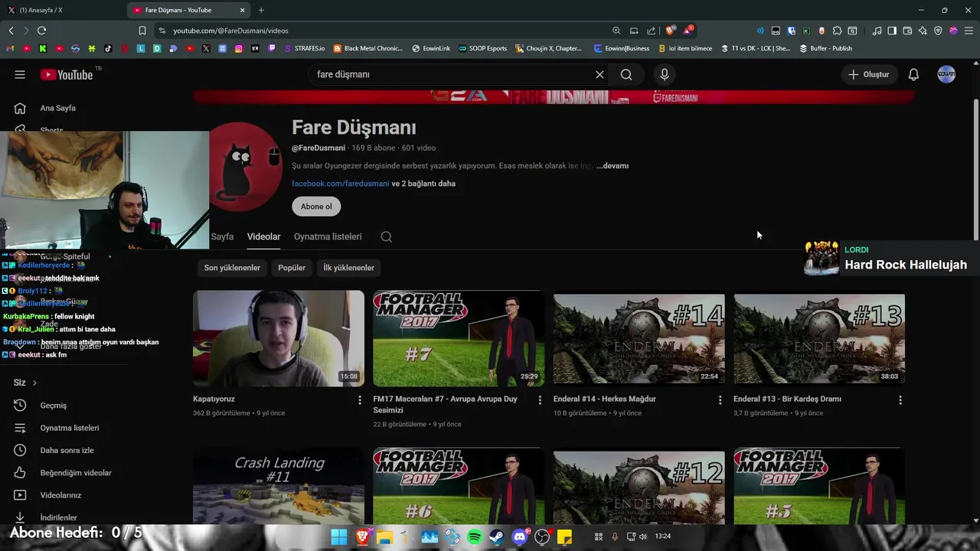This screenshot has width=980, height=551.
Task: Open the Enderal #14 video thumbnail
Action: 639,338
